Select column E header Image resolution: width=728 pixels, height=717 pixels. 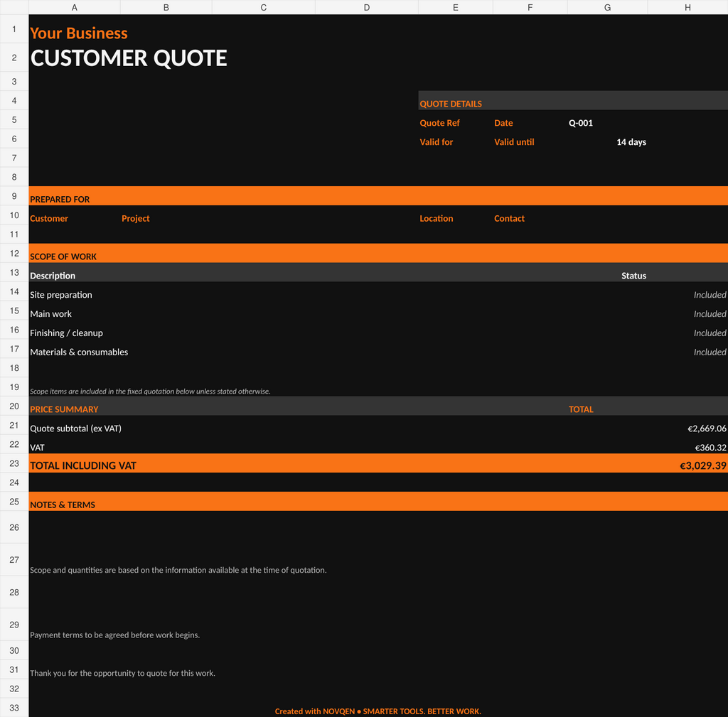coord(456,7)
